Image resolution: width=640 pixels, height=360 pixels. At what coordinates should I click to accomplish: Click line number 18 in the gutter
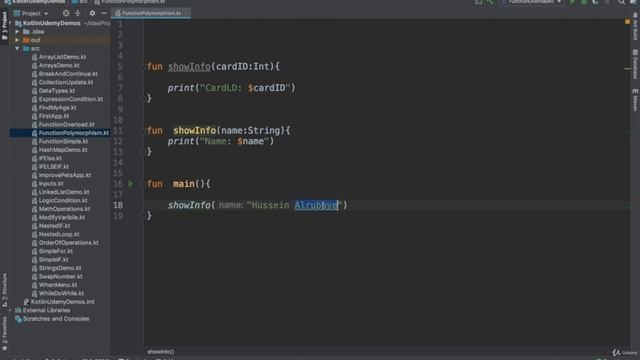(118, 205)
